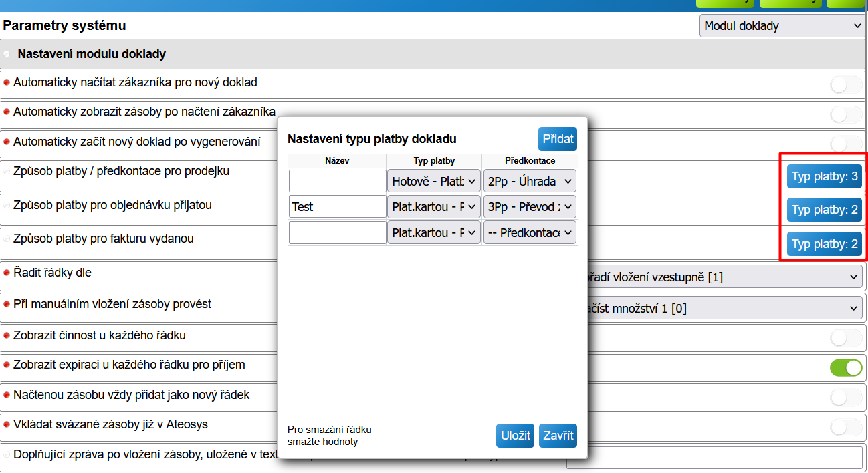The image size is (868, 473).
Task: Open payment type dropdown in Test row
Action: pos(434,207)
